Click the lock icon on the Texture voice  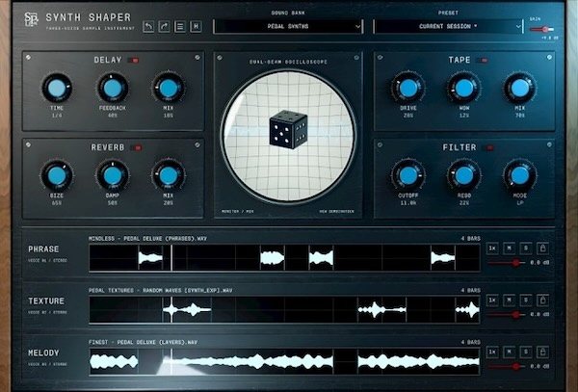click(542, 301)
